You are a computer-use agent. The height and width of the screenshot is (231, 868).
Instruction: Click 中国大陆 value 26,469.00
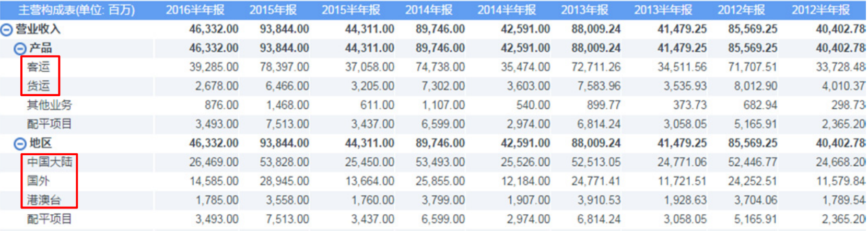click(214, 162)
